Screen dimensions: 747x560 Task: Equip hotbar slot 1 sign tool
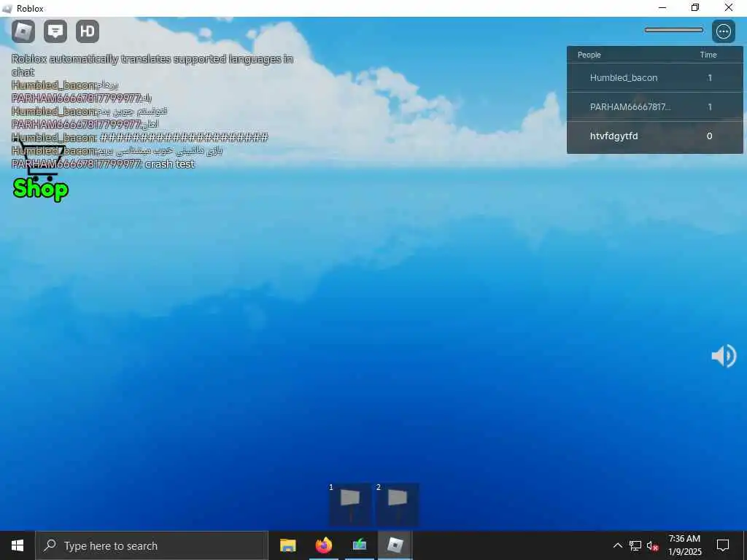[350, 505]
